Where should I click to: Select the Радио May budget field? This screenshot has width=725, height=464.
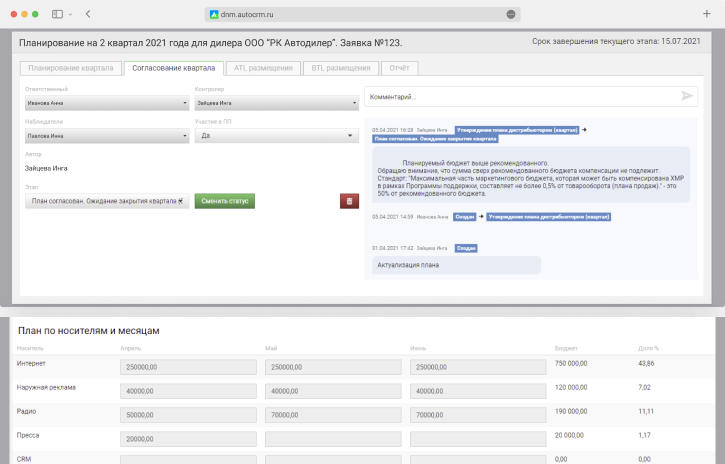coord(331,411)
